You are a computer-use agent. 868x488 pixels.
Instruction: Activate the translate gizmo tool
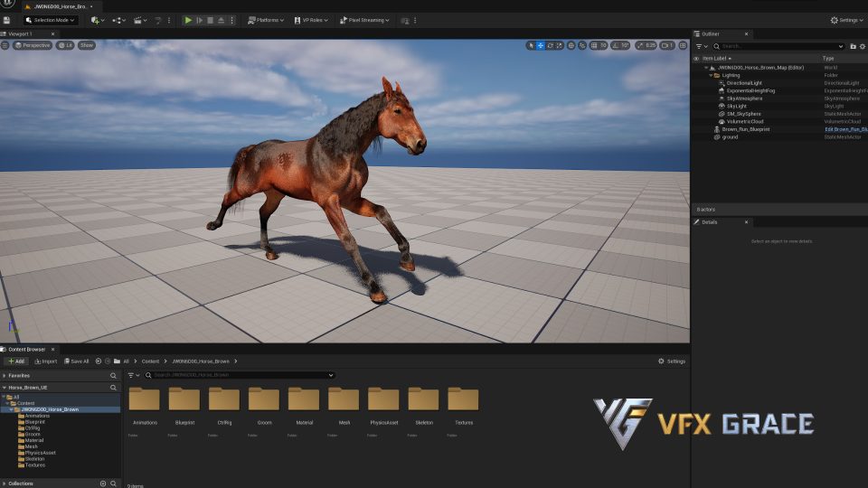click(x=541, y=45)
